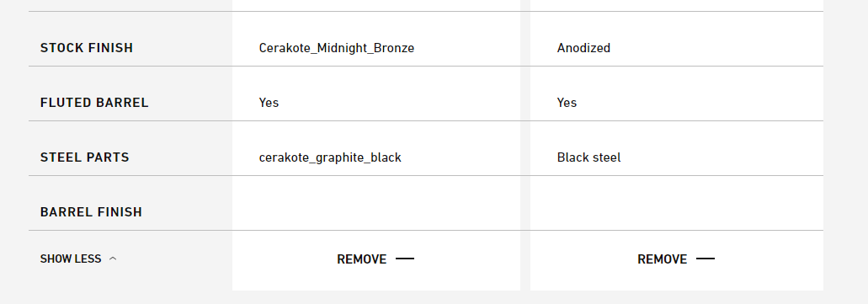Click the minus dash icon beside second REMOVE
Image resolution: width=868 pixels, height=304 pixels.
(x=706, y=259)
